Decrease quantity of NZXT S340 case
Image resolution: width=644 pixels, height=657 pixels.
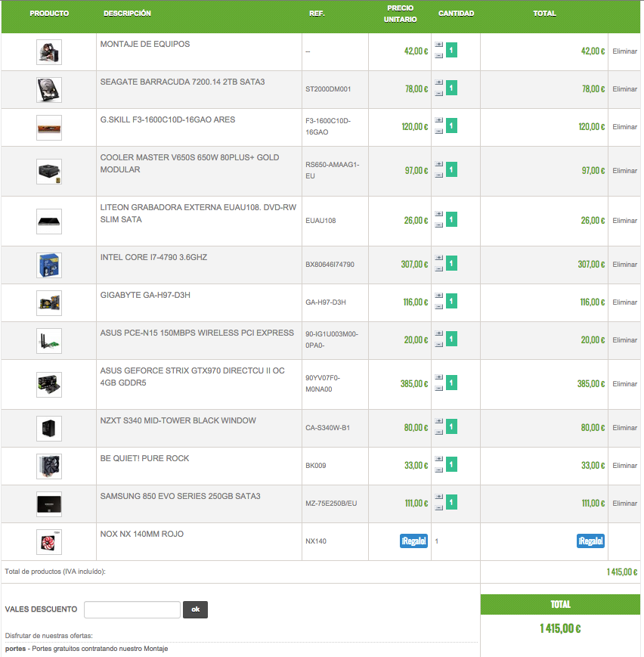[x=438, y=432]
